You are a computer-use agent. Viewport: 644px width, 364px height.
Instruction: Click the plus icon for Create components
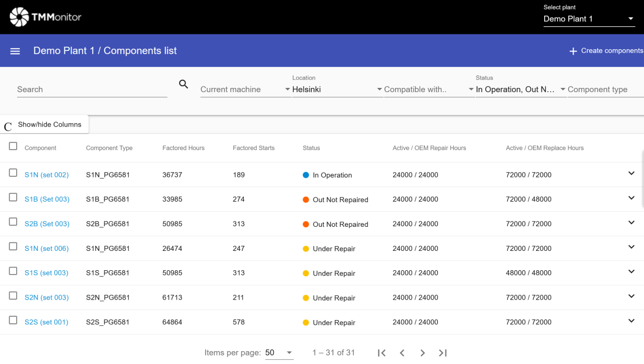573,51
